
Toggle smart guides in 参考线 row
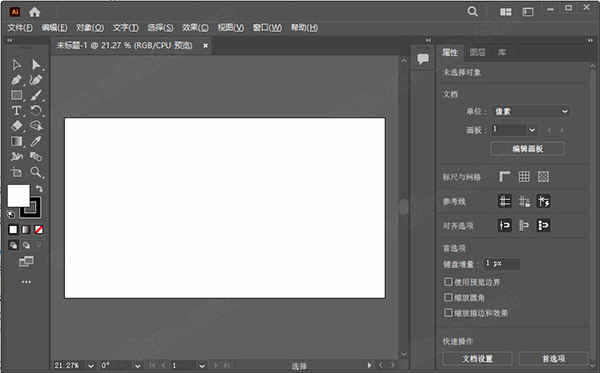pos(543,201)
